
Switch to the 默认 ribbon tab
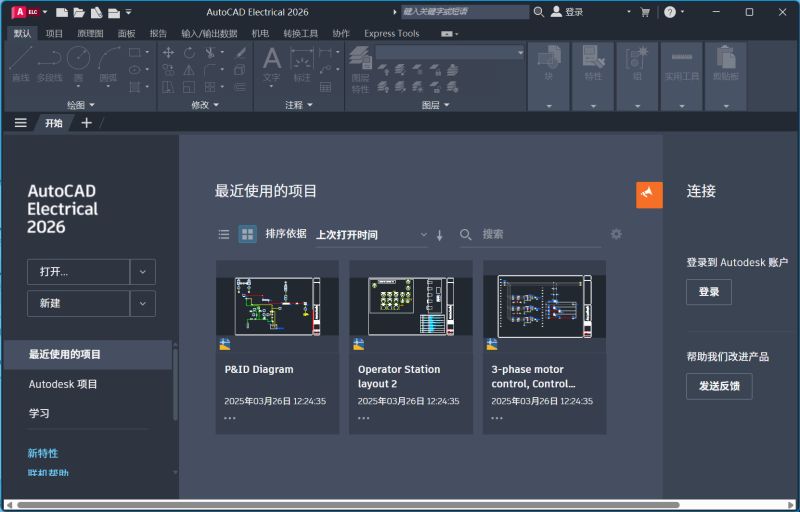coord(22,34)
